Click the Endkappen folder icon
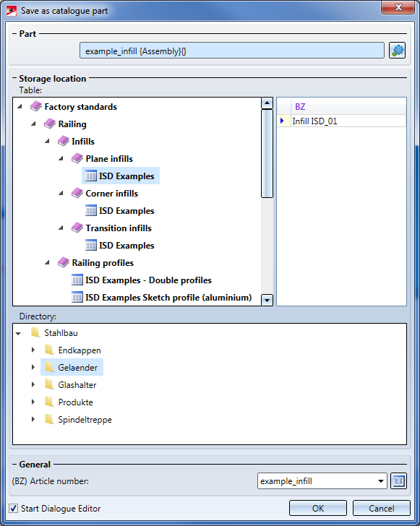Image resolution: width=420 pixels, height=526 pixels. click(49, 350)
